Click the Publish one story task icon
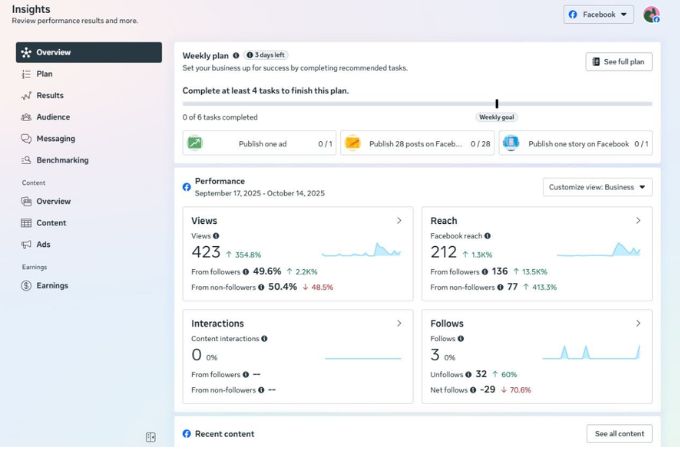 pyautogui.click(x=511, y=143)
